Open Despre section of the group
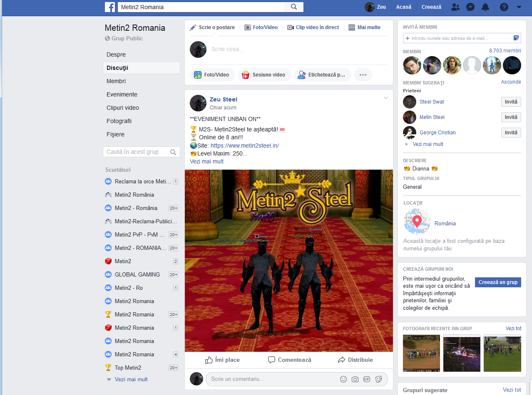532x395 pixels. (x=116, y=54)
